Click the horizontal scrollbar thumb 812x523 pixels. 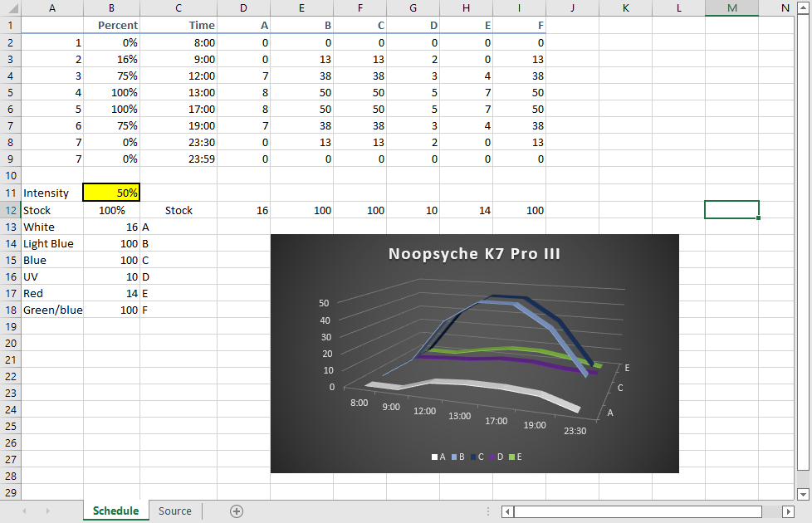click(638, 511)
